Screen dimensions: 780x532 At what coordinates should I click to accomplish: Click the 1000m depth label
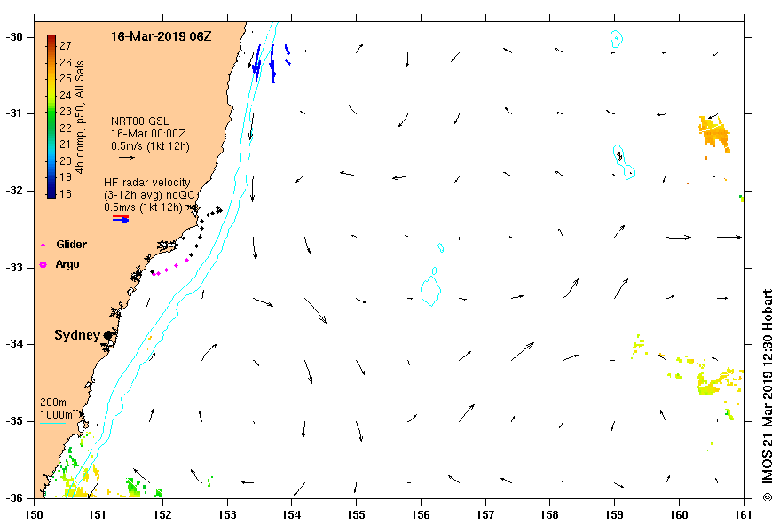[x=56, y=415]
